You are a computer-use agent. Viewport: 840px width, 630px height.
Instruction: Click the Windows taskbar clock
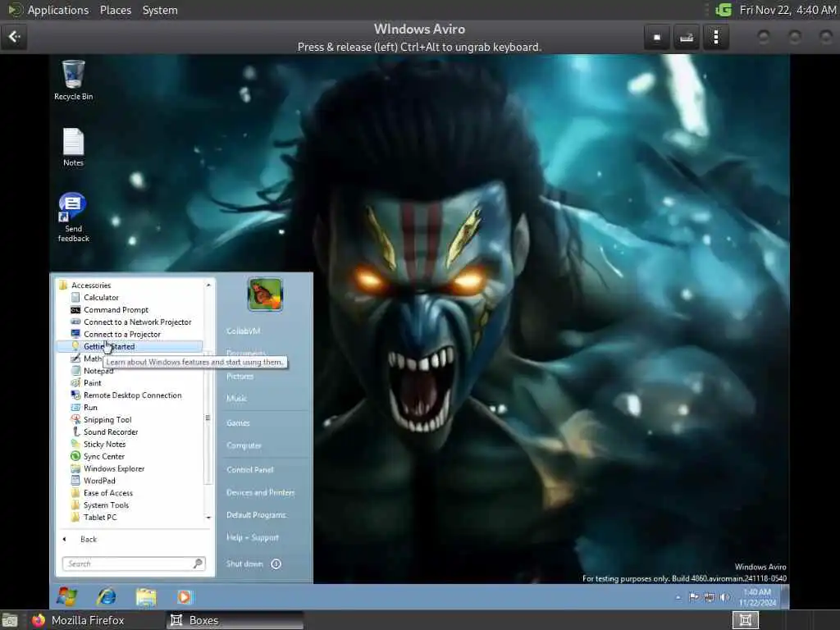pos(757,597)
